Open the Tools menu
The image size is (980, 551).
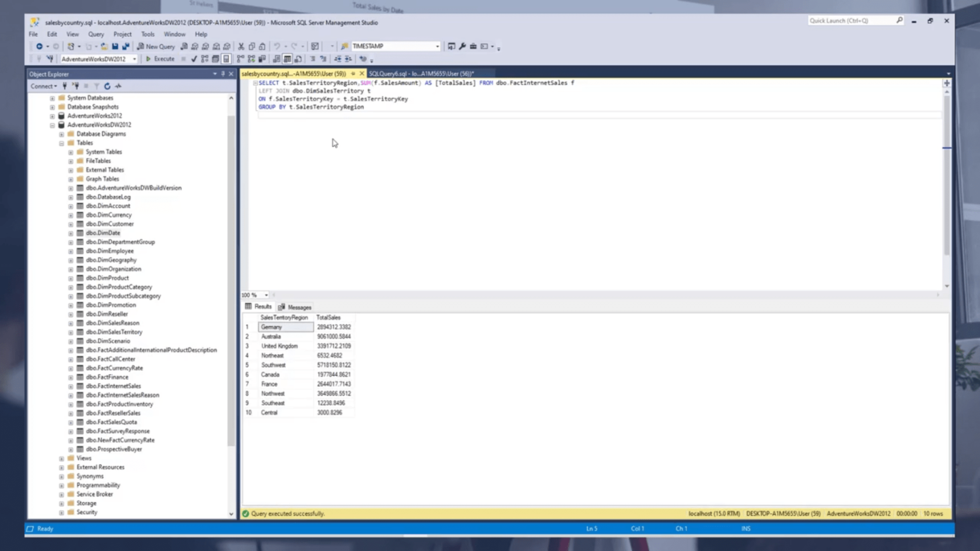pos(148,34)
